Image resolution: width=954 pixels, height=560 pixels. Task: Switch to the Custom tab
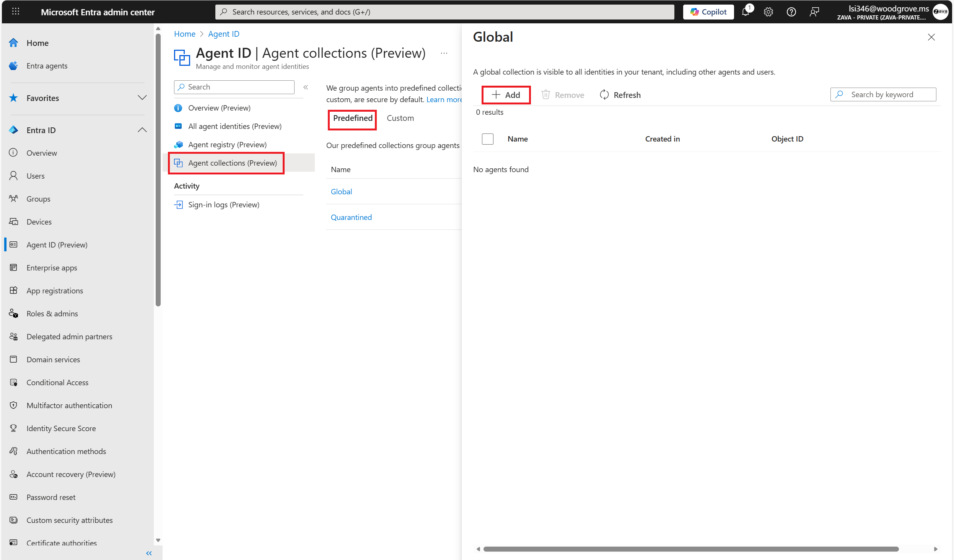pos(400,118)
